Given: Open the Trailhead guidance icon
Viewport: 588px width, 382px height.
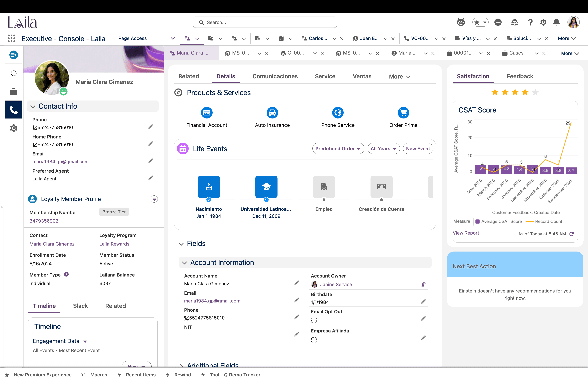Looking at the screenshot, I should coord(514,22).
